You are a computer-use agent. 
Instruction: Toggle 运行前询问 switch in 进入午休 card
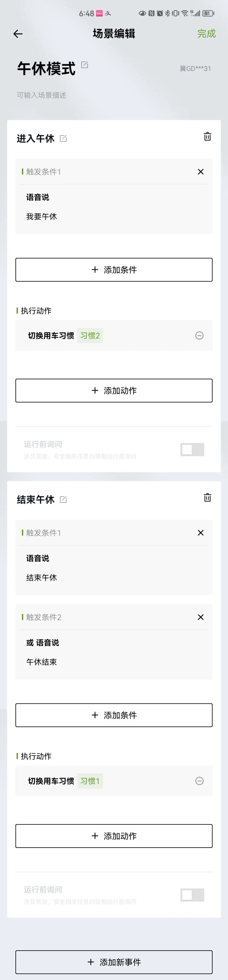[192, 449]
